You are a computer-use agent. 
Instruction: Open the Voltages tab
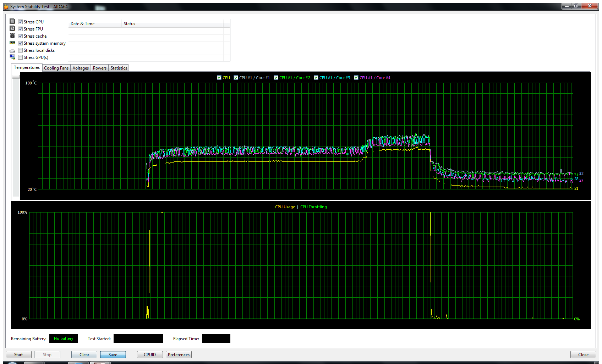point(81,68)
